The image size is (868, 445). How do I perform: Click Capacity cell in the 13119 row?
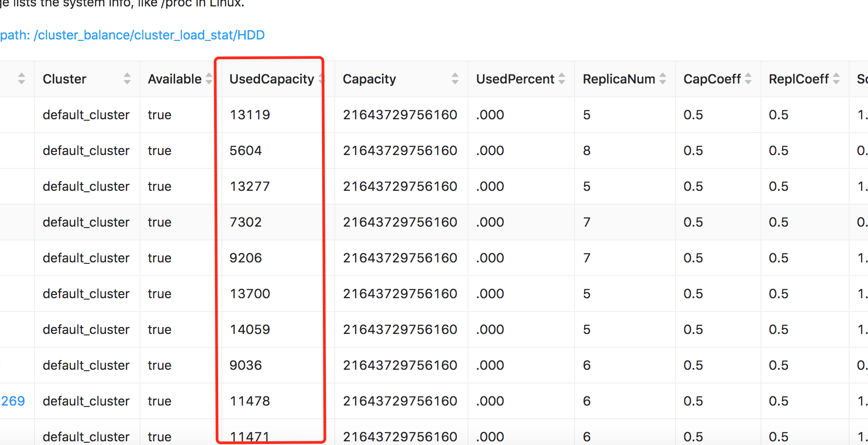click(x=400, y=115)
